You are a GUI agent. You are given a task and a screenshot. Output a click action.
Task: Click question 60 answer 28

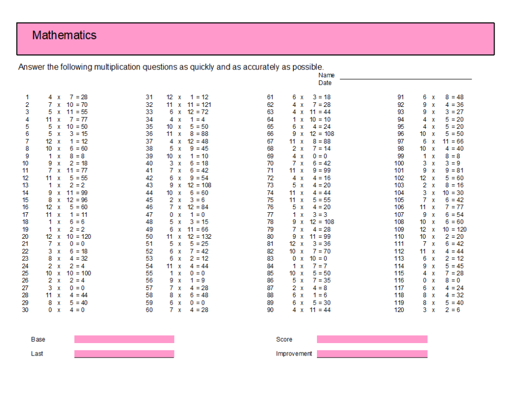203,310
